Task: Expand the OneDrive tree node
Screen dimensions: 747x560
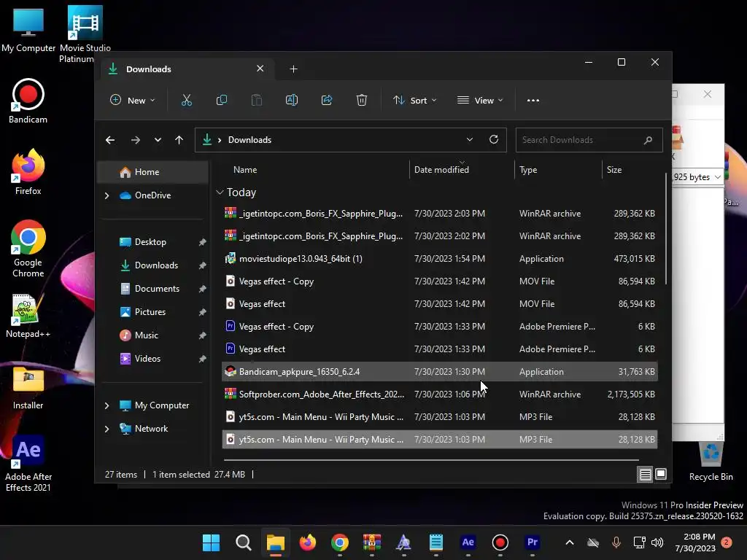Action: pos(107,195)
